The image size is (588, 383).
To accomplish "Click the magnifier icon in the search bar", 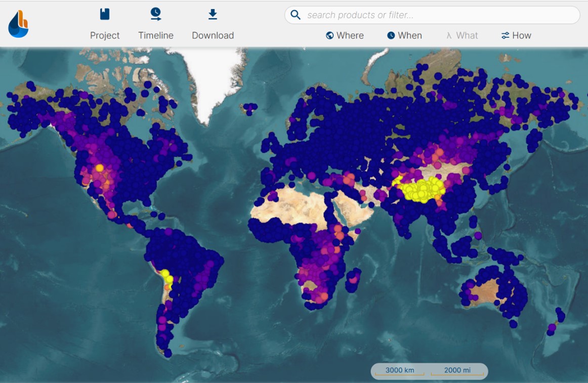I will click(296, 15).
